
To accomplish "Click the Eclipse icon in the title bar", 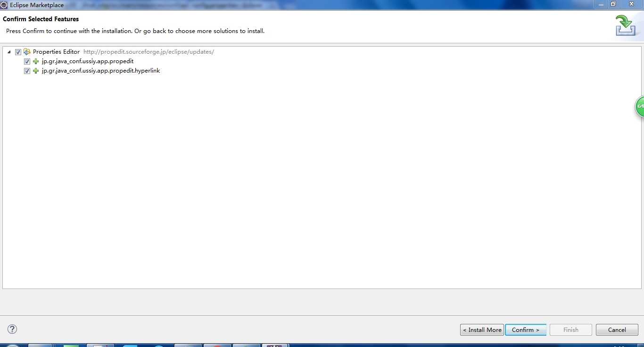I will pyautogui.click(x=4, y=5).
